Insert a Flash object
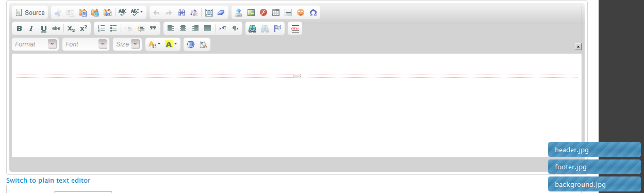Image resolution: width=644 pixels, height=193 pixels. point(263,12)
